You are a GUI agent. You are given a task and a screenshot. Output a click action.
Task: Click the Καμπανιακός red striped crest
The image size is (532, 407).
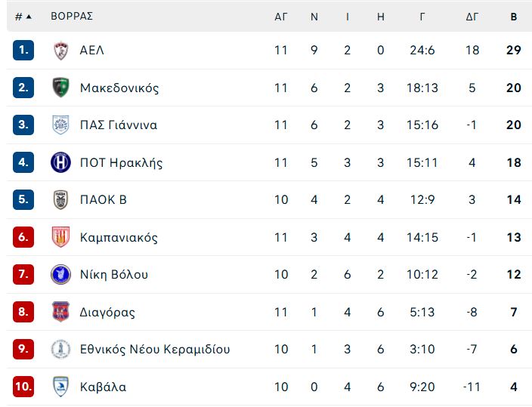[x=61, y=237]
